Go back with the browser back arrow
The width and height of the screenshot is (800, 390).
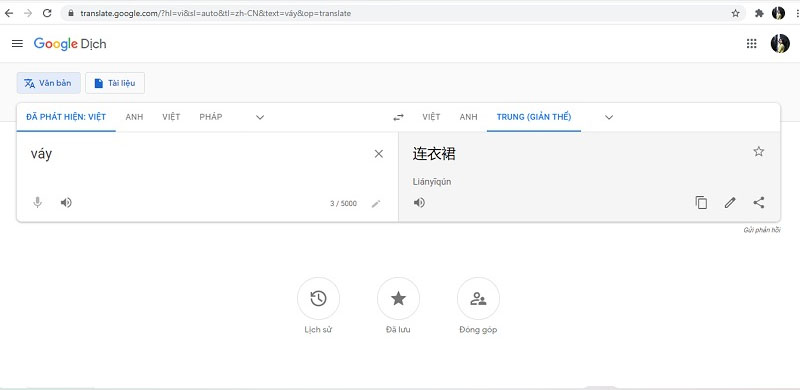point(9,13)
